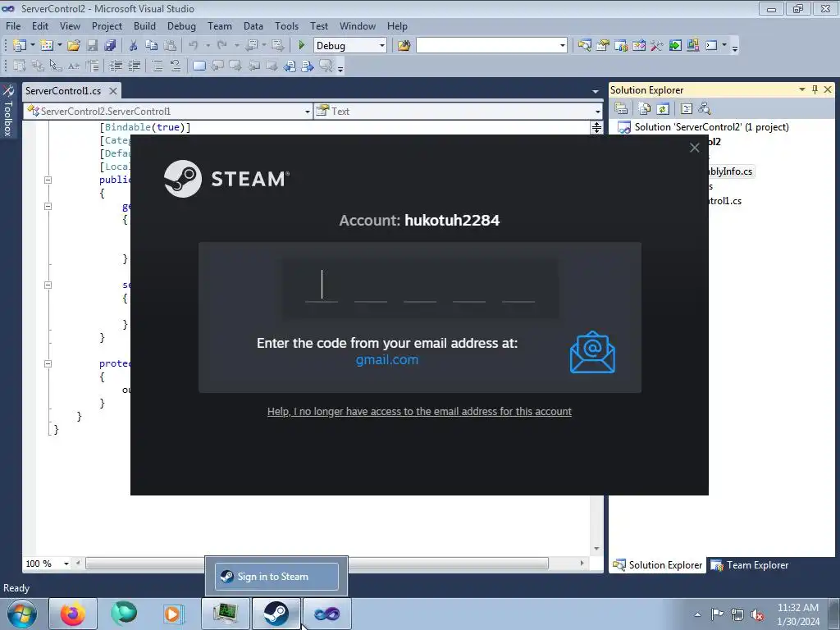This screenshot has width=840, height=630.
Task: Open the Solution Explorer window position dropdown arrow
Action: point(802,89)
